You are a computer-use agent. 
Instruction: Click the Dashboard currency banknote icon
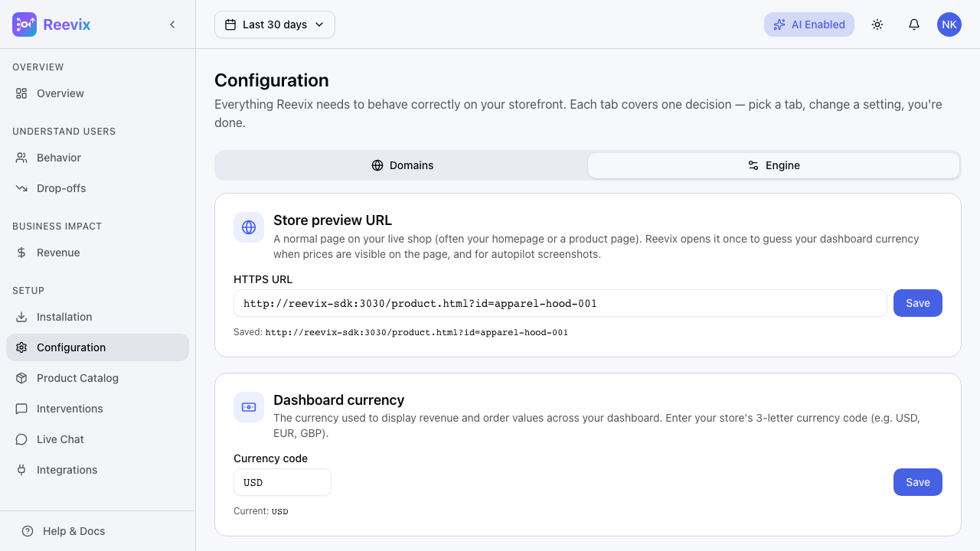249,407
